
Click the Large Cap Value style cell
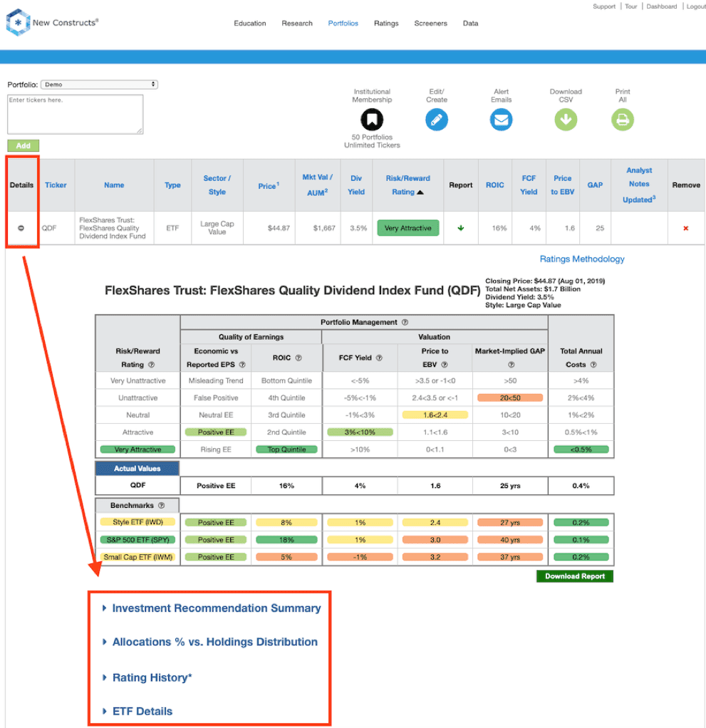coord(217,228)
